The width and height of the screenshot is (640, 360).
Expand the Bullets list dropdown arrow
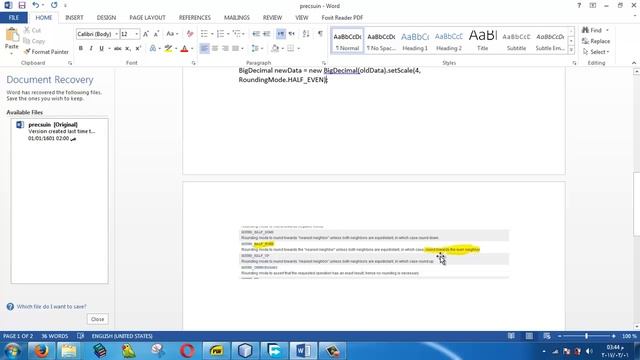(x=212, y=34)
